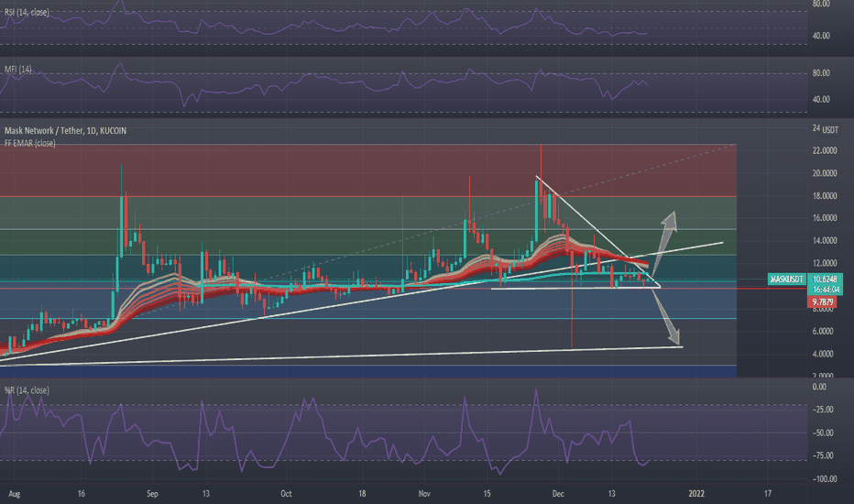Click the Dec label on time axis
Image resolution: width=854 pixels, height=504 pixels.
(558, 494)
